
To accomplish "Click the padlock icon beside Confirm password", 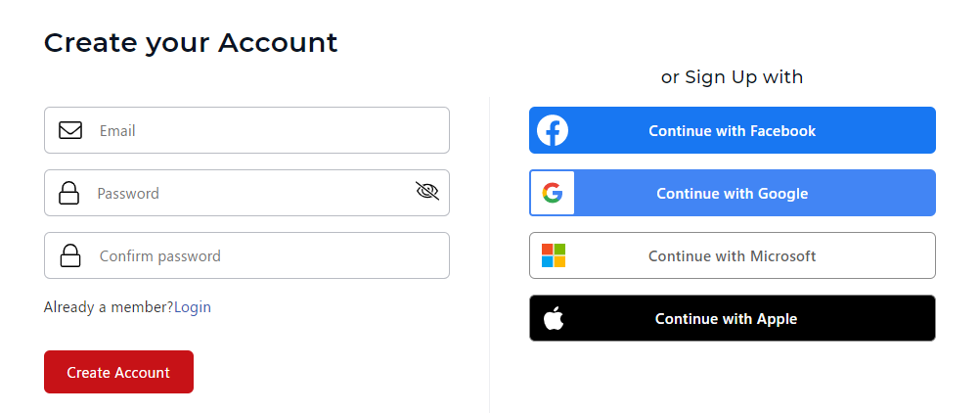I will [x=70, y=256].
